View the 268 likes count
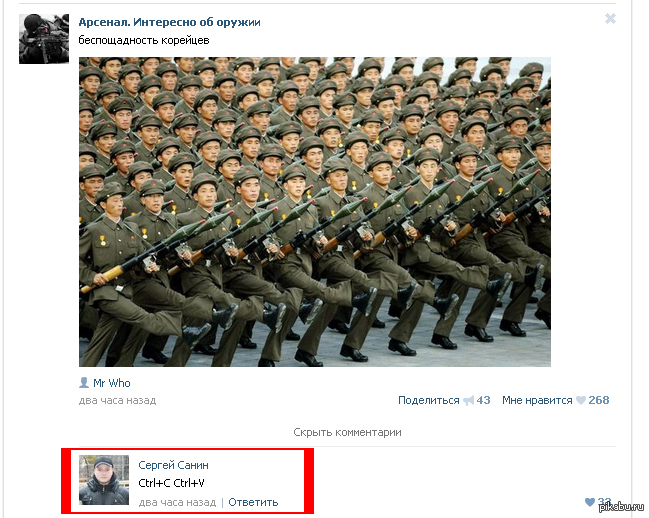 [x=599, y=400]
